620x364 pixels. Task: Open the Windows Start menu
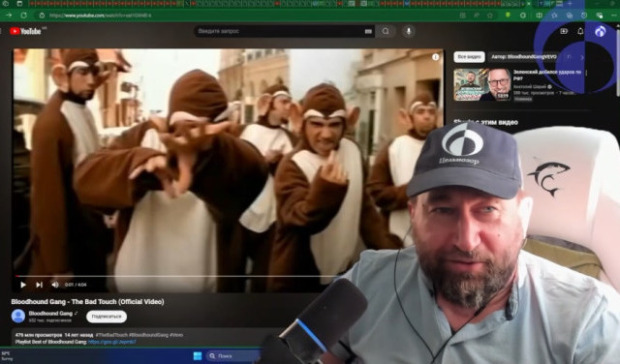click(x=198, y=355)
